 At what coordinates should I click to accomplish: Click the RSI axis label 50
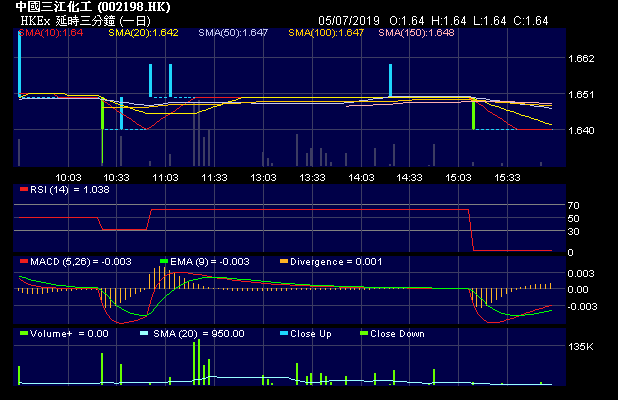tap(573, 219)
